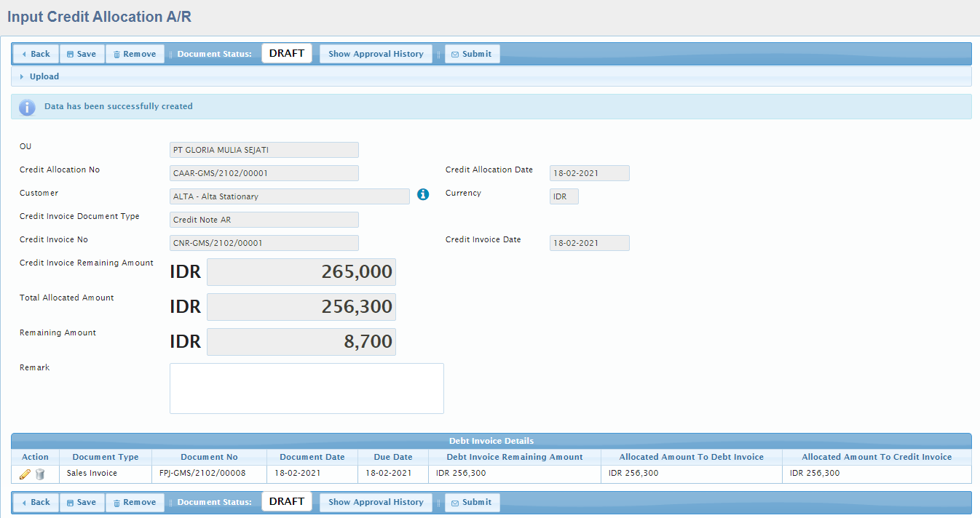Click the Document Date column header
Screen dimensions: 980x518
tap(312, 457)
